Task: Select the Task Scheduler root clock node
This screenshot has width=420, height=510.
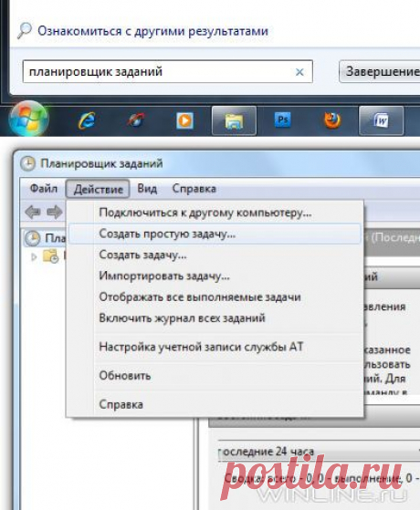Action: click(33, 238)
